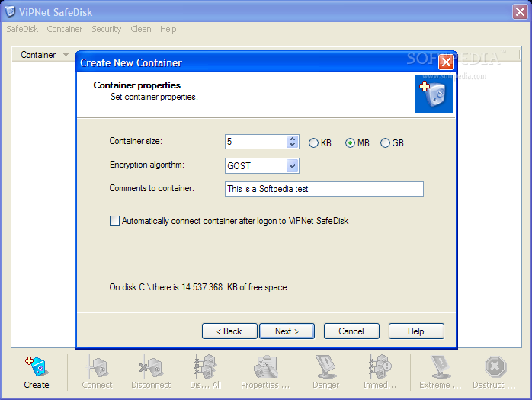Click the Container properties heading

(x=136, y=85)
